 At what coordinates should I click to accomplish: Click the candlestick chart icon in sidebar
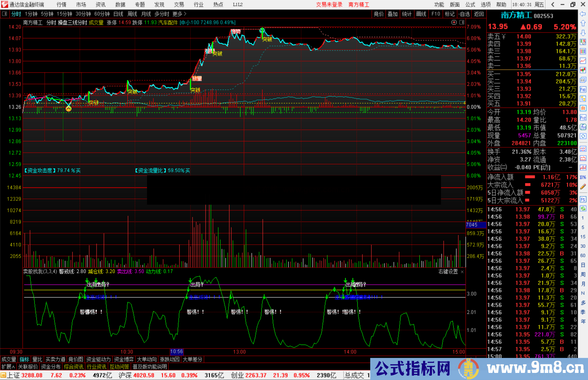pyautogui.click(x=583, y=70)
